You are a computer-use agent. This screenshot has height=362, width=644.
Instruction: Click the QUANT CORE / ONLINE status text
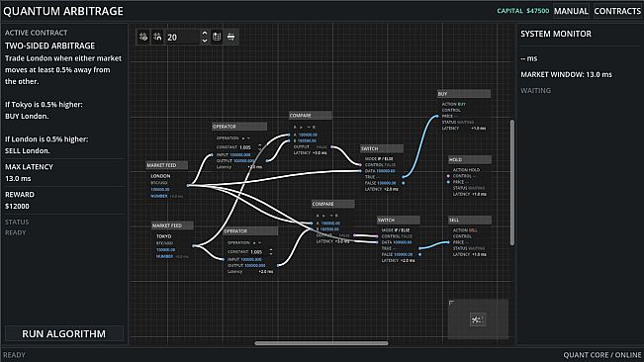602,355
